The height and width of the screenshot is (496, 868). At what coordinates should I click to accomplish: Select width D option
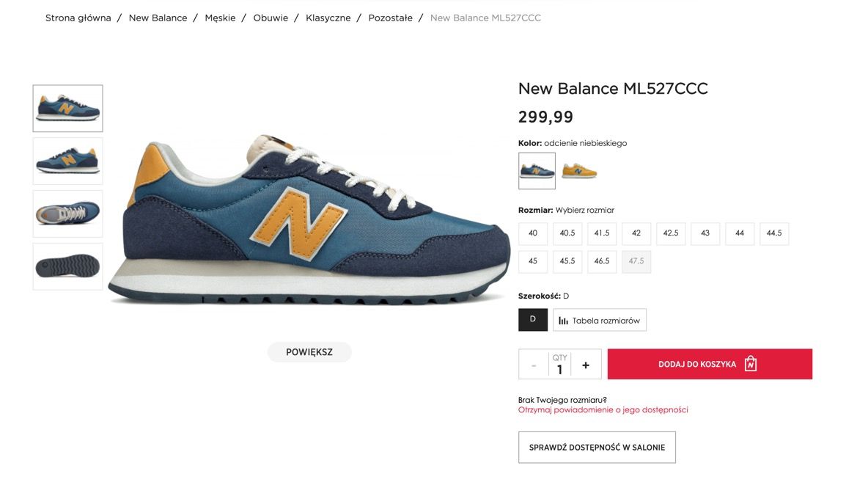[533, 320]
